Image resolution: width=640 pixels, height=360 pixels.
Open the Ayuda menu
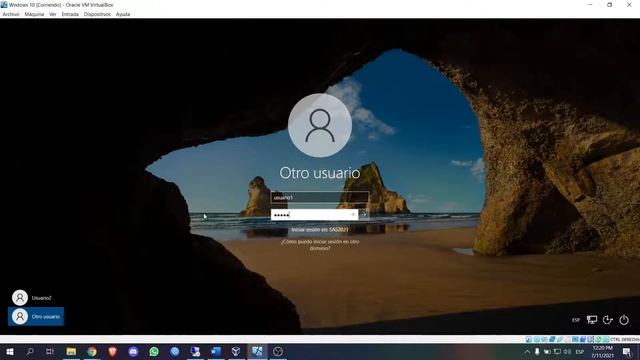tap(123, 14)
